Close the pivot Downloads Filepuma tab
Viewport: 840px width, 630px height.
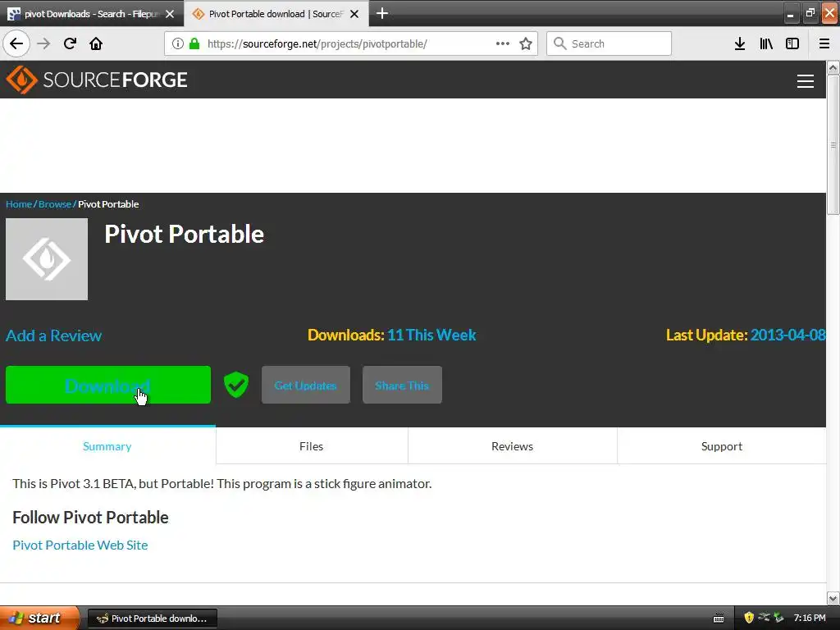point(170,14)
